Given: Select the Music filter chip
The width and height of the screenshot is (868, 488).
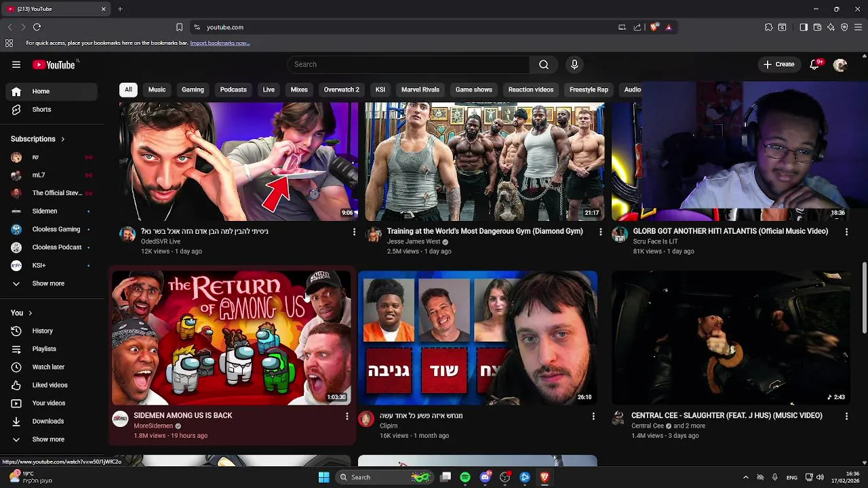Looking at the screenshot, I should coord(157,89).
